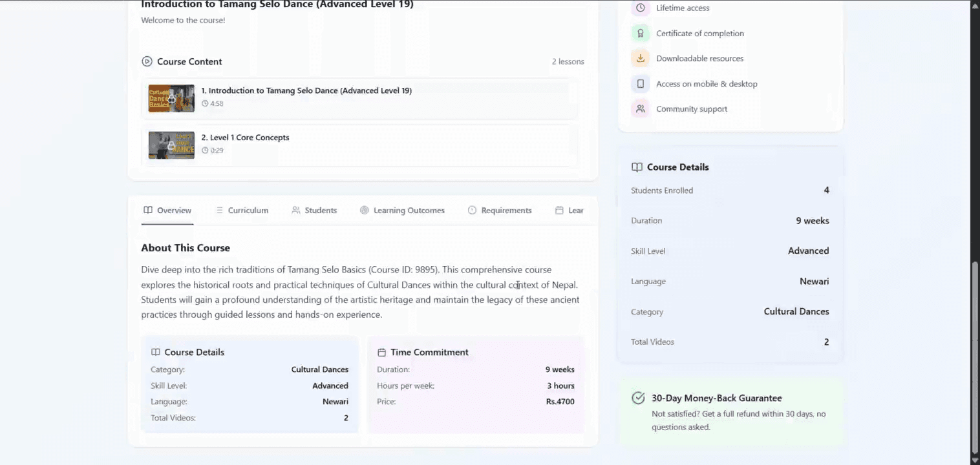Click the Level 1 Core Concepts thumbnail
This screenshot has width=980, height=465.
point(171,145)
